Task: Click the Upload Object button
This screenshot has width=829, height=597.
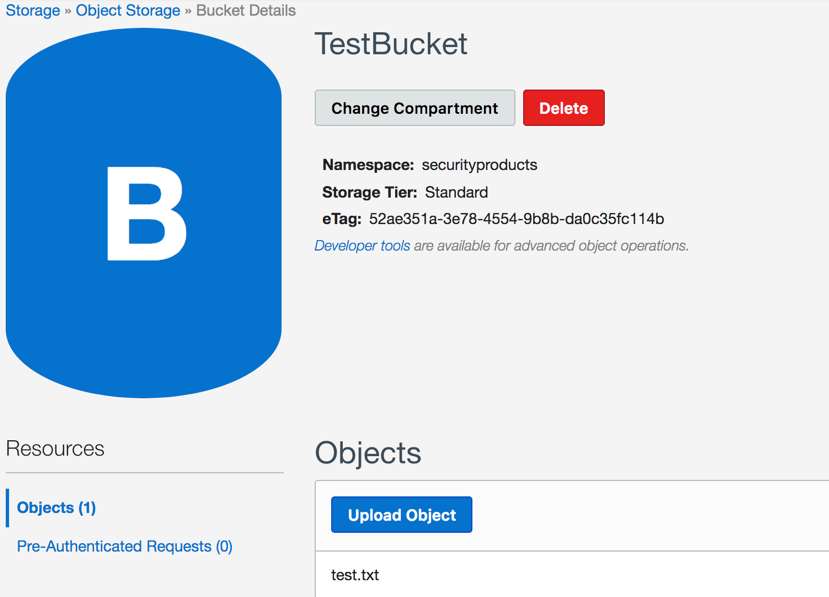Action: pyautogui.click(x=402, y=515)
